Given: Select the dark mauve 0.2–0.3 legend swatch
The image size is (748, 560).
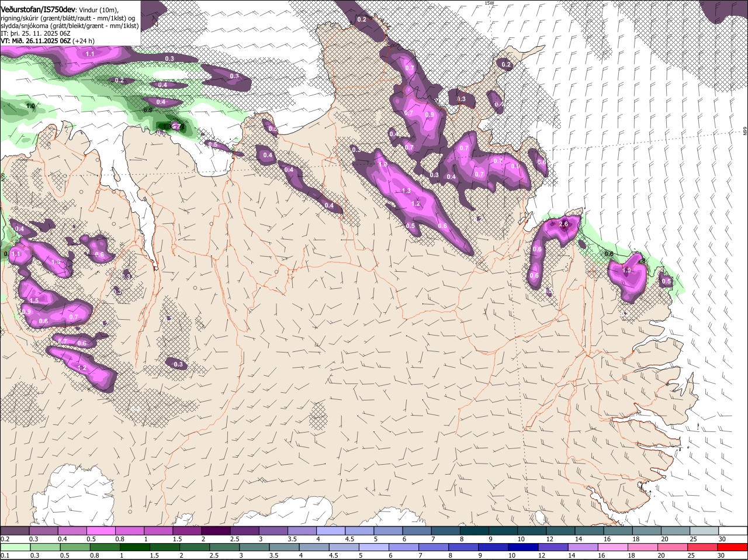Looking at the screenshot, I should [x=15, y=530].
